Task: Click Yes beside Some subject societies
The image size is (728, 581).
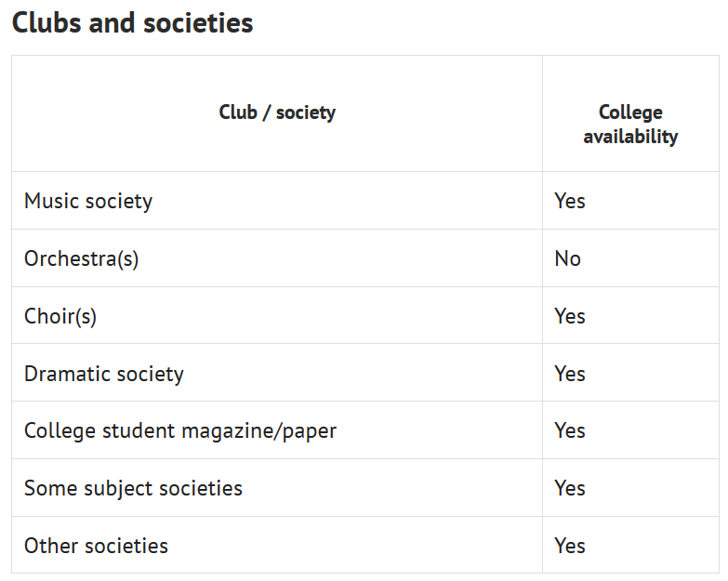Action: pos(570,489)
